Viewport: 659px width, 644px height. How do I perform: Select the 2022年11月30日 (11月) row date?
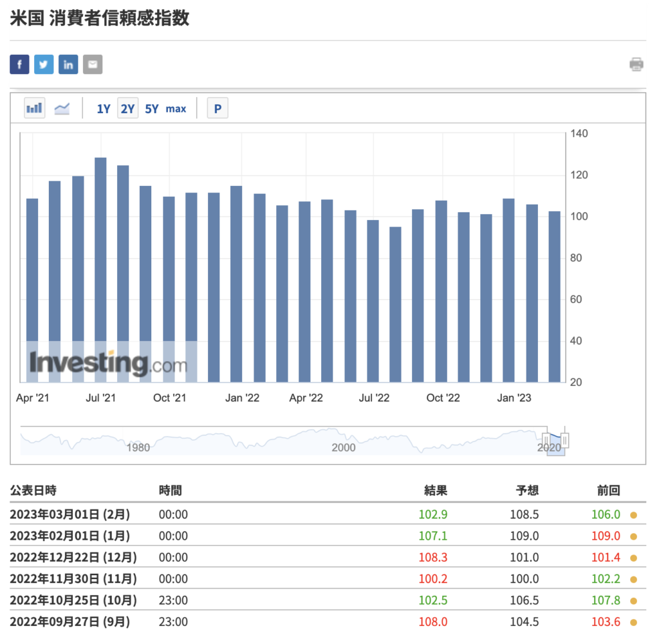[x=73, y=578]
